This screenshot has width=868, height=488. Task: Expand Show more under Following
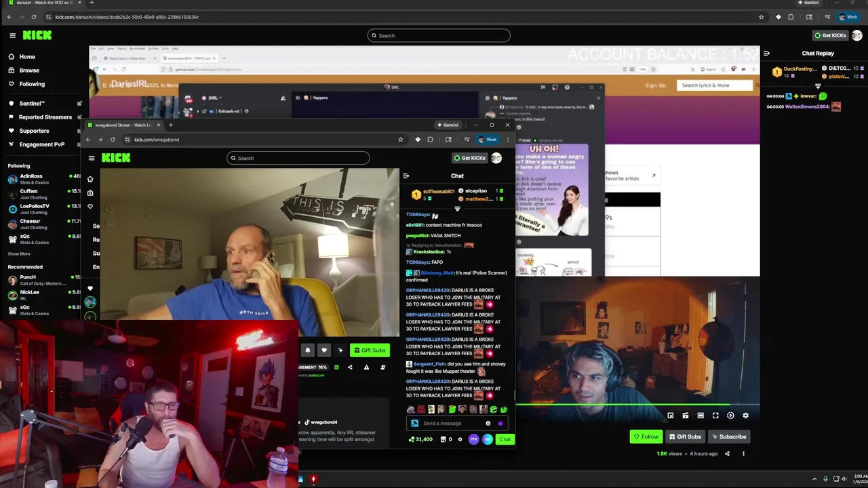(19, 254)
